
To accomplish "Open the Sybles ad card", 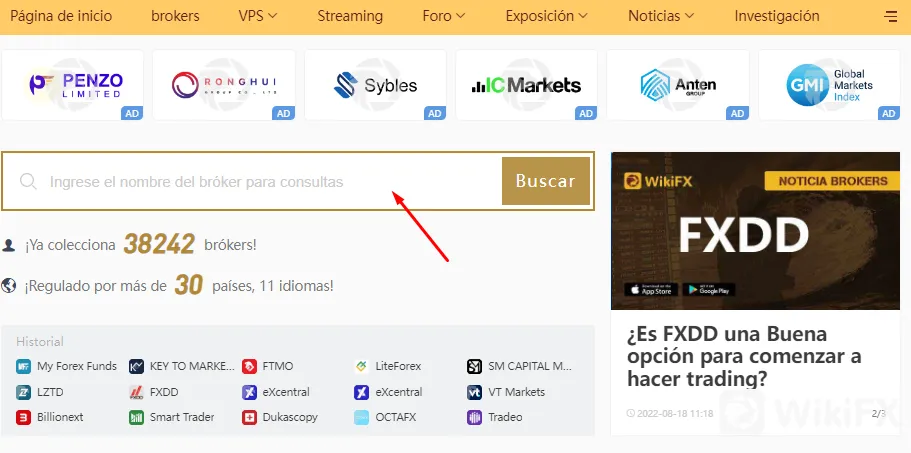I will [x=375, y=85].
